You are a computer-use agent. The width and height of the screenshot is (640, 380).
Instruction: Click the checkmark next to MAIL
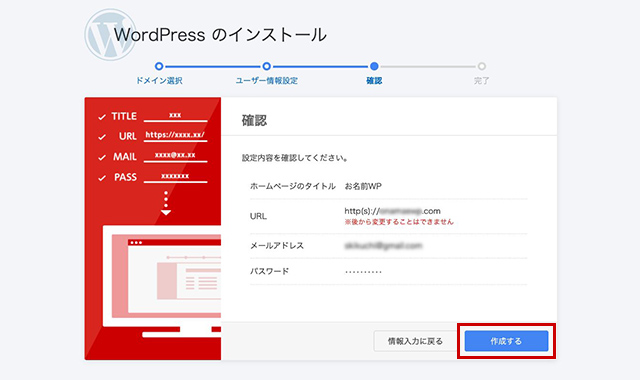pos(102,158)
